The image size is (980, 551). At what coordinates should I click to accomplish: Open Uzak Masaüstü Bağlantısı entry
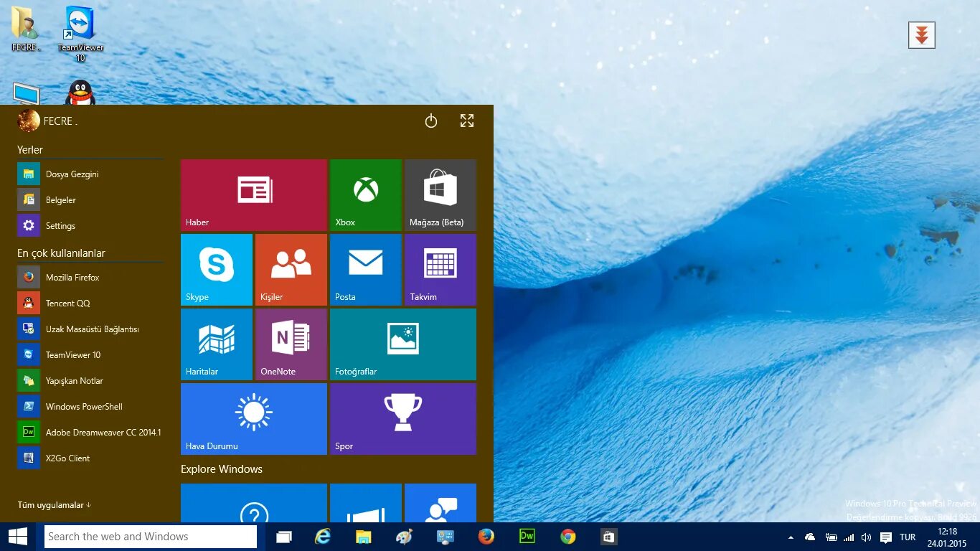click(90, 329)
